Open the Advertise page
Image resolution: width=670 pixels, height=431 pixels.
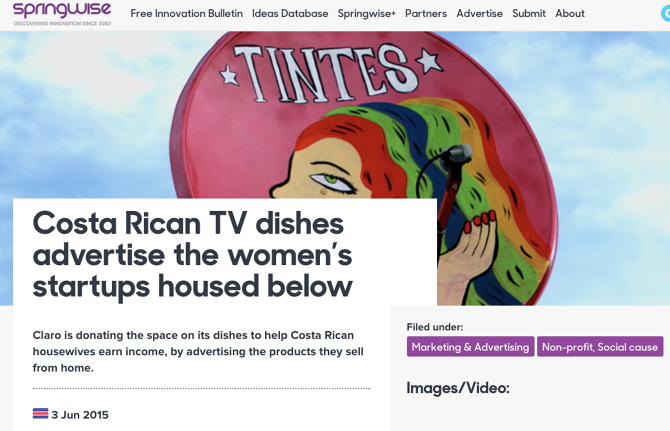coord(479,14)
